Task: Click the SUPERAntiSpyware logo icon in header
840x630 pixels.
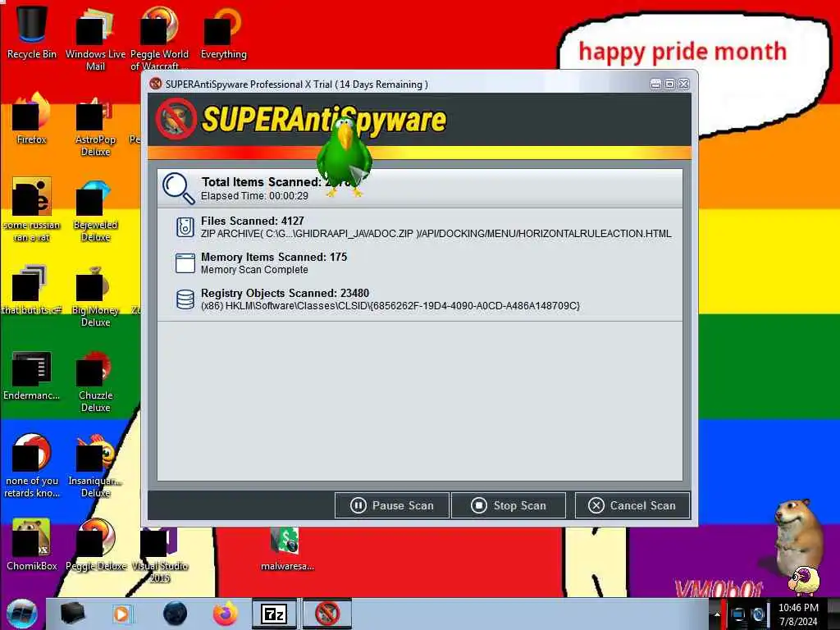Action: coord(176,119)
